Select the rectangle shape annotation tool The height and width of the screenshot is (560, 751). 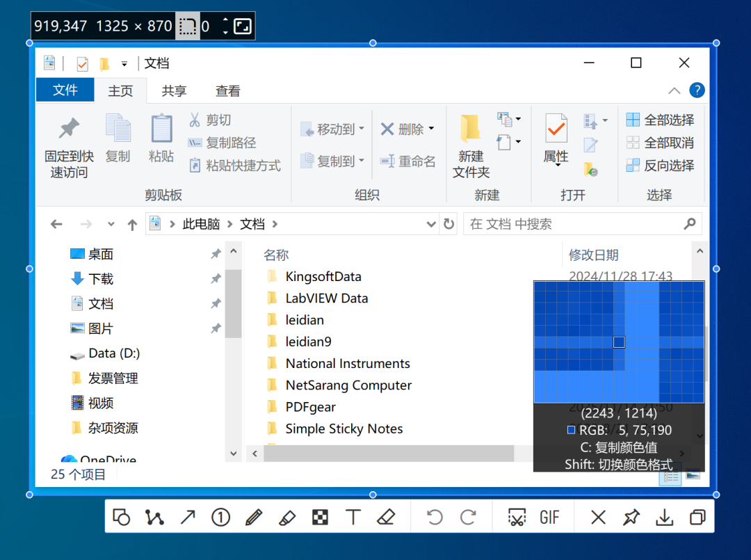[x=121, y=517]
